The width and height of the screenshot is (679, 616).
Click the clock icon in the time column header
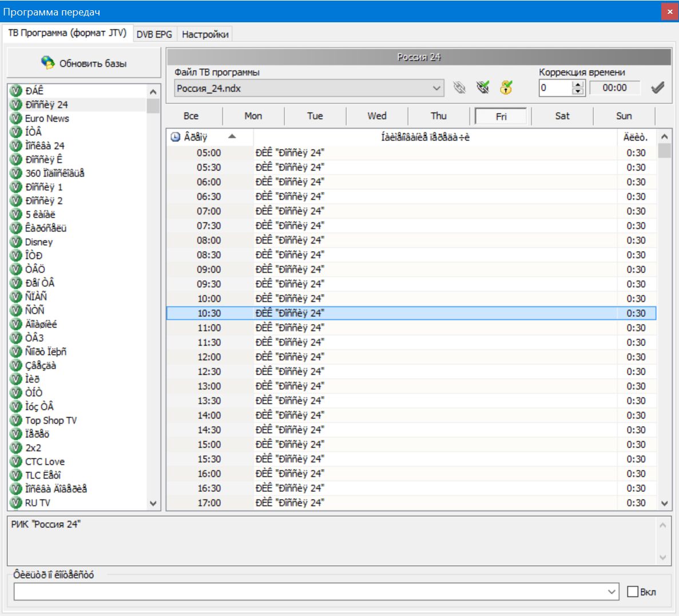(x=176, y=137)
